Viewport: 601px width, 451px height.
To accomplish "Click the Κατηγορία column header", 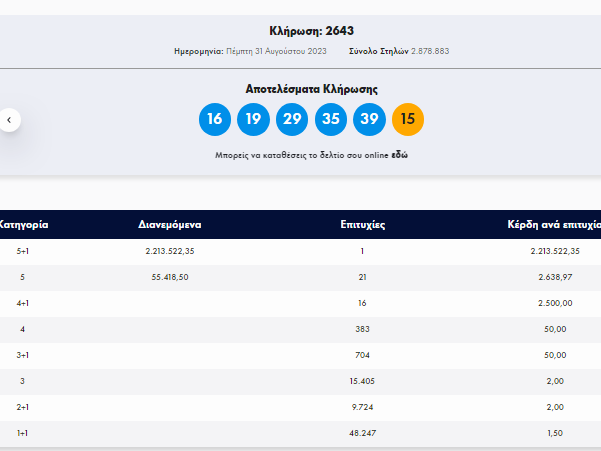I will (23, 225).
